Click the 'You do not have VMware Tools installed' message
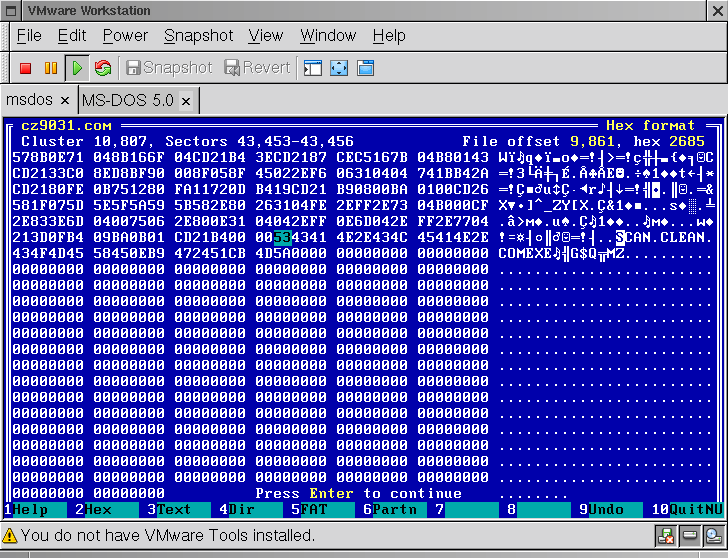Viewport: 728px width, 558px height. pyautogui.click(x=168, y=536)
